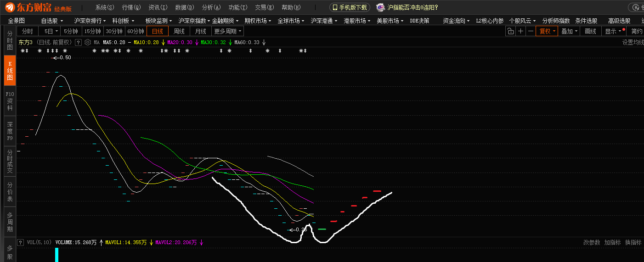This screenshot has width=644, height=262.
Task: Open 深度F9 side tab
Action: tap(10, 131)
